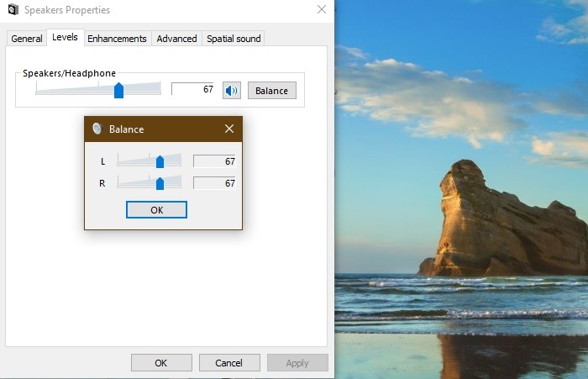Click the L channel balance slider thumb
The image size is (588, 379).
160,161
